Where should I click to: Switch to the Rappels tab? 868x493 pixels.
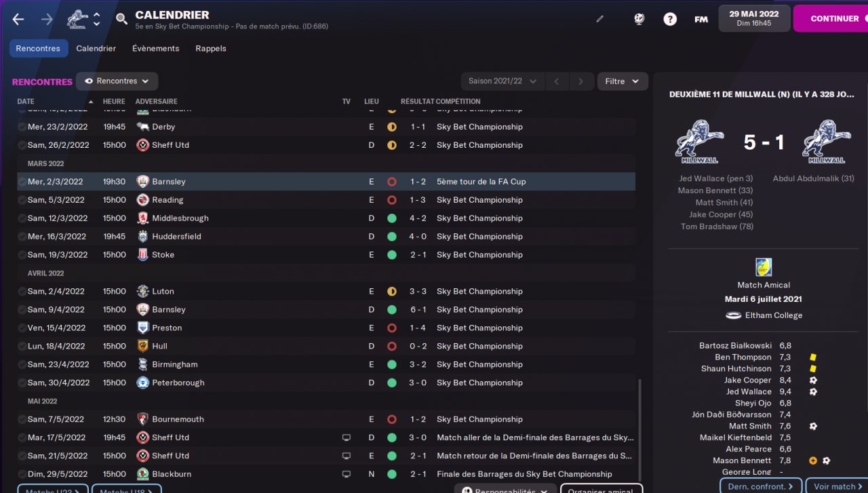211,49
